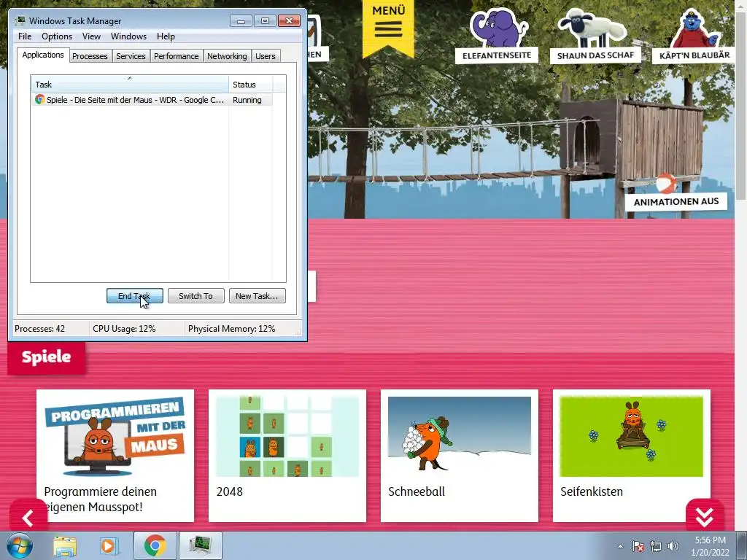
Task: Open the Action Center flag tray icon
Action: tap(638, 546)
